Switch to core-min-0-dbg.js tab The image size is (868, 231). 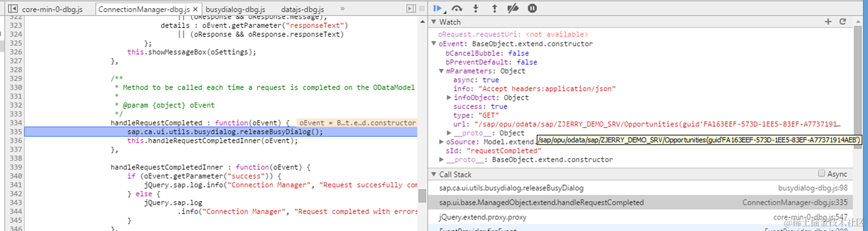[52, 9]
